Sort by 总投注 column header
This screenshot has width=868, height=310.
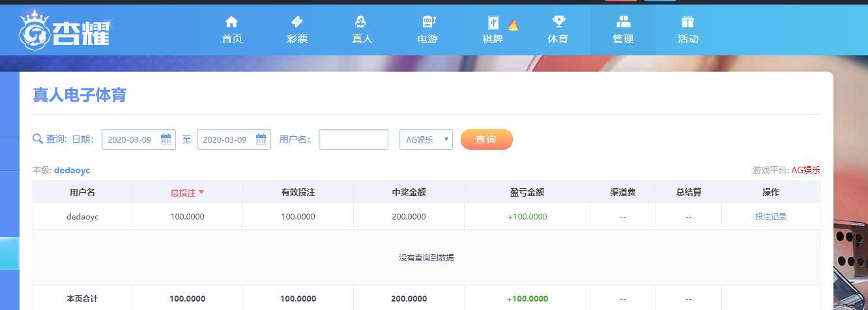187,192
